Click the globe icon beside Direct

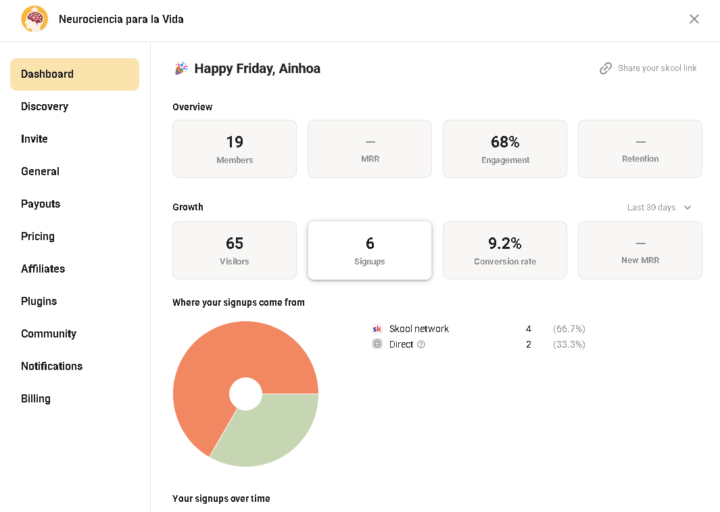(377, 344)
